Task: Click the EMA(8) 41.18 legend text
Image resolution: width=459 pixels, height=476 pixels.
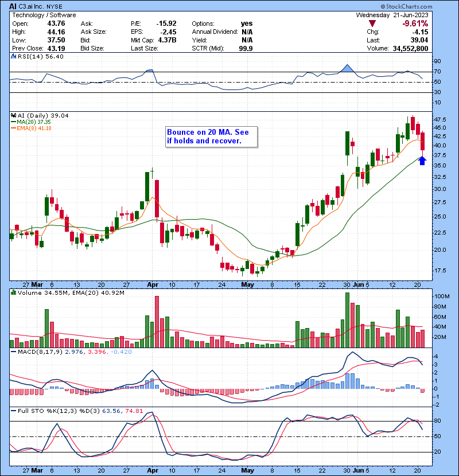Action: point(34,128)
